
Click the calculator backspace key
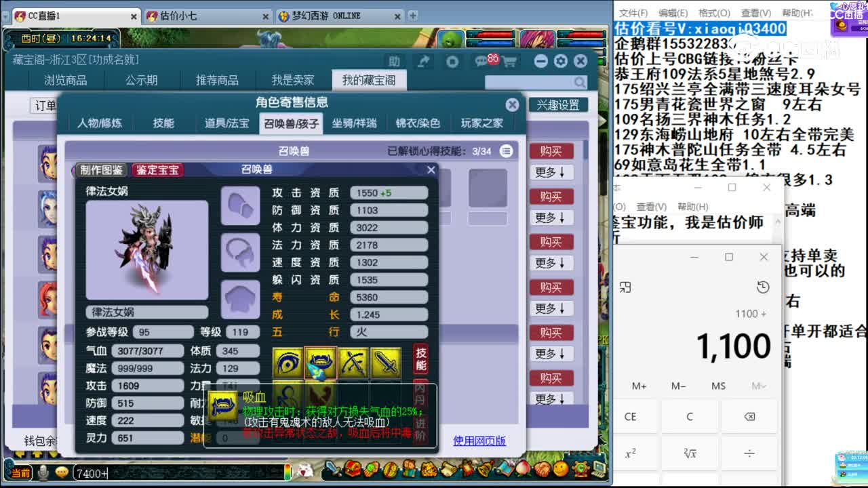click(749, 416)
